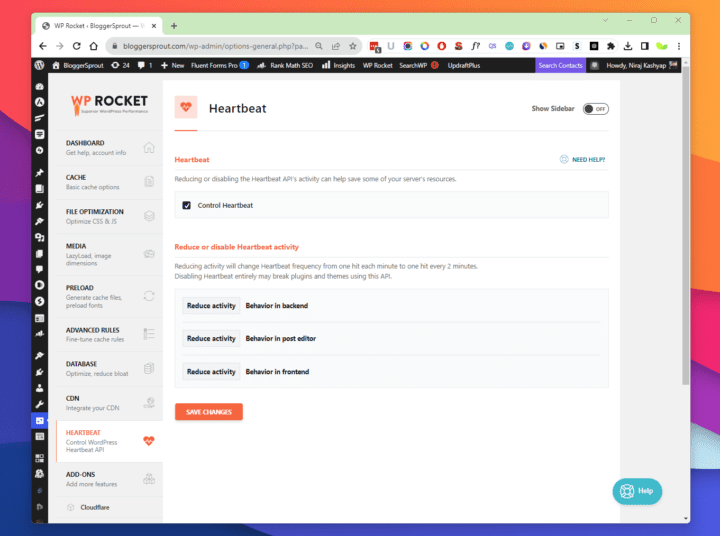The image size is (720, 536).
Task: Click the File Optimization layers icon
Action: click(149, 216)
